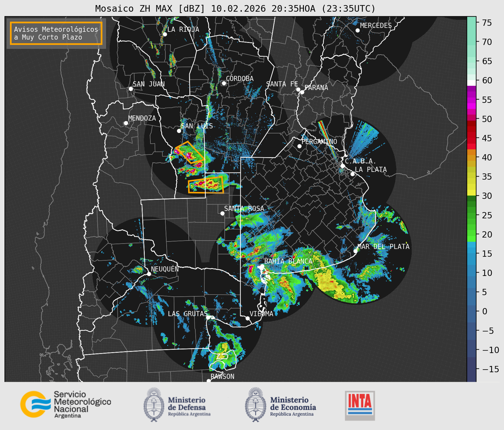The height and width of the screenshot is (430, 504).
Task: Click the green 25 dBZ color band
Action: pyautogui.click(x=471, y=215)
